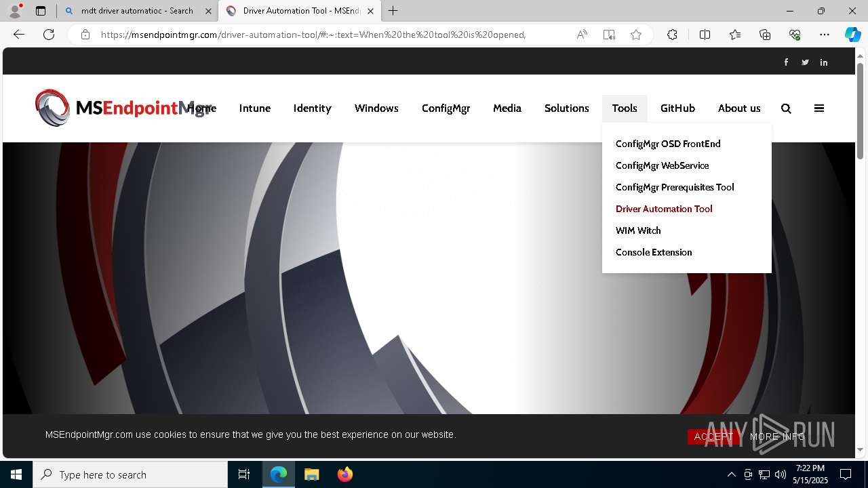The width and height of the screenshot is (868, 488).
Task: Refresh the current page
Action: [x=49, y=35]
